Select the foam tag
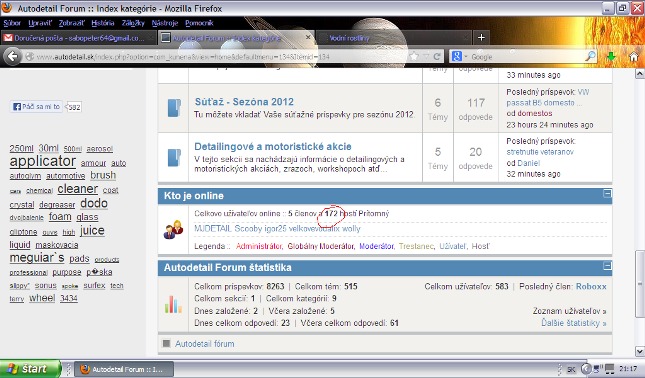 [60, 217]
